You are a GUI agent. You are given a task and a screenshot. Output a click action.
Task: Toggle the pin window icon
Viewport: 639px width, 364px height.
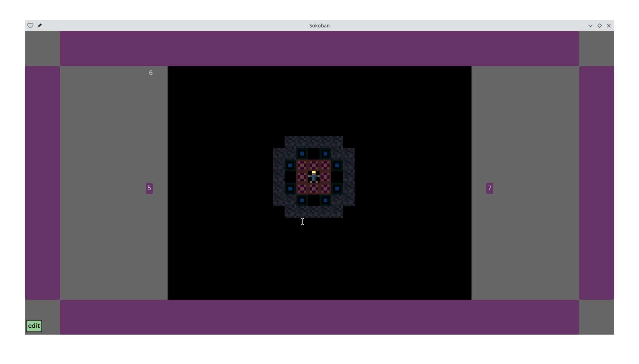pos(40,26)
